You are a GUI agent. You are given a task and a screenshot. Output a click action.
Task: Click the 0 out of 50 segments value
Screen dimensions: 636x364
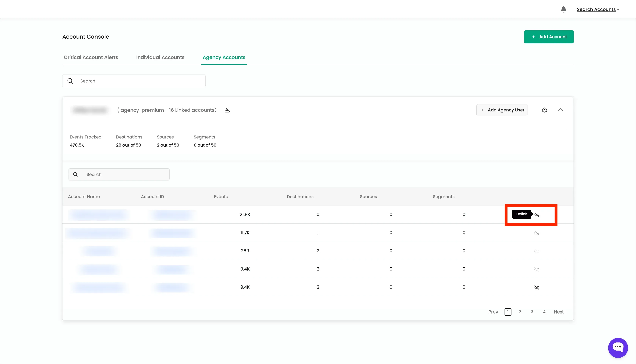tap(205, 145)
